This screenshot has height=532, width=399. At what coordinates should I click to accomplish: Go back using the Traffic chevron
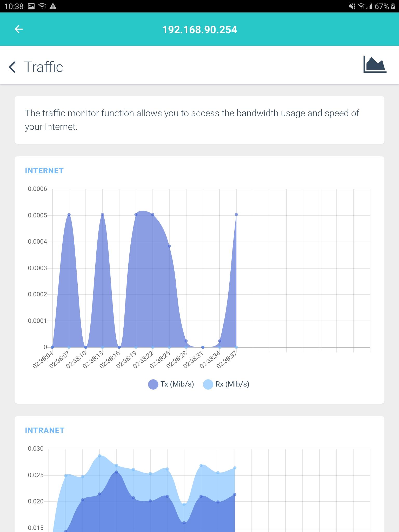(x=12, y=67)
